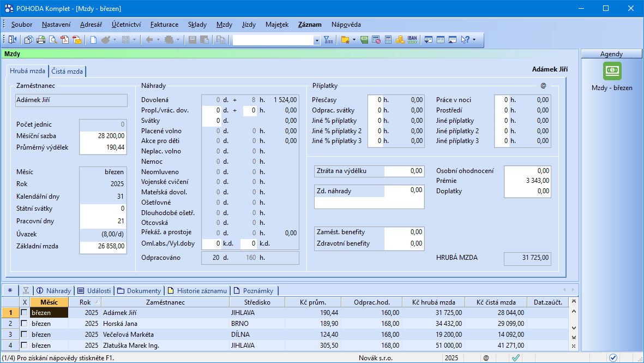Tick the checkbox for Horská Jana row

point(24,324)
